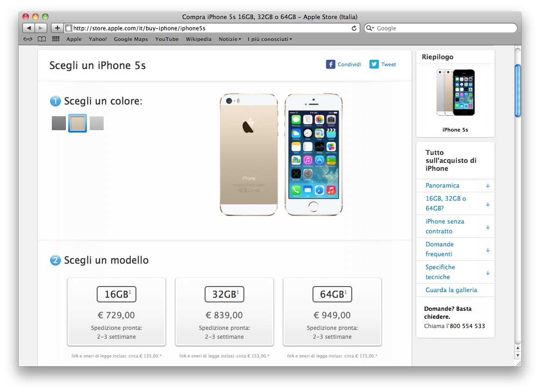Open the YouTube bookmark
Viewport: 540px width, 392px height.
pos(167,39)
